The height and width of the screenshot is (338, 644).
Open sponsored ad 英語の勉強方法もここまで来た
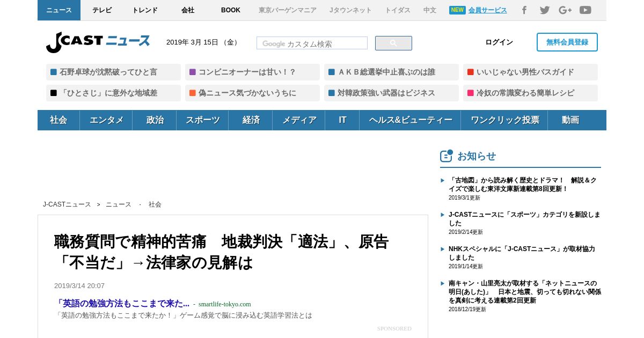pyautogui.click(x=122, y=304)
